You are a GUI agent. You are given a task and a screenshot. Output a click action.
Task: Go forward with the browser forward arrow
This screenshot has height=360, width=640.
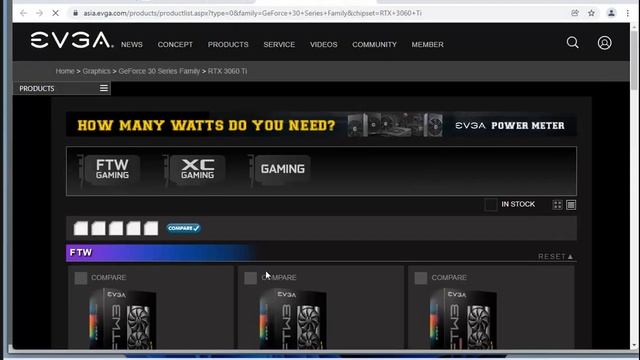(x=39, y=13)
